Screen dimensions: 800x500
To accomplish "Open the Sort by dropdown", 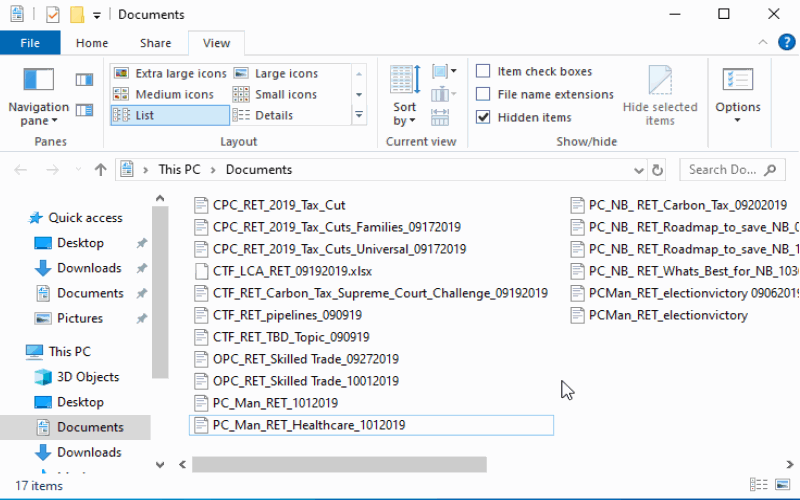I will click(x=405, y=96).
